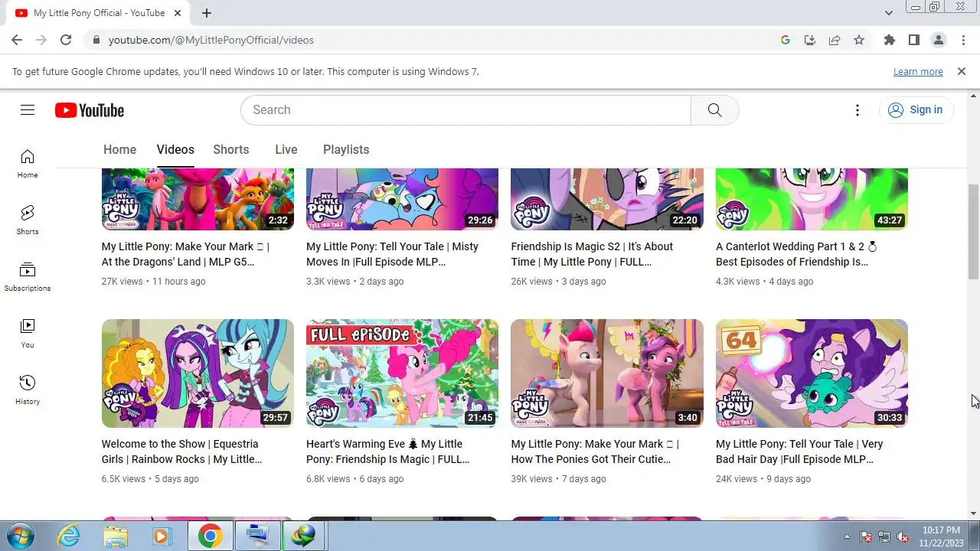Click the 22:20 It's About Time thumbnail
980x551 pixels.
pyautogui.click(x=607, y=199)
